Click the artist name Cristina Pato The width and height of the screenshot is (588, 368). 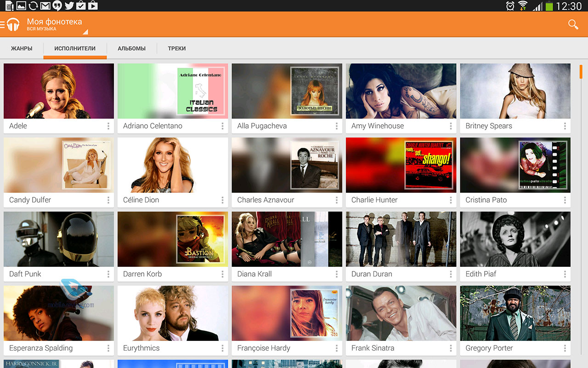click(x=486, y=200)
